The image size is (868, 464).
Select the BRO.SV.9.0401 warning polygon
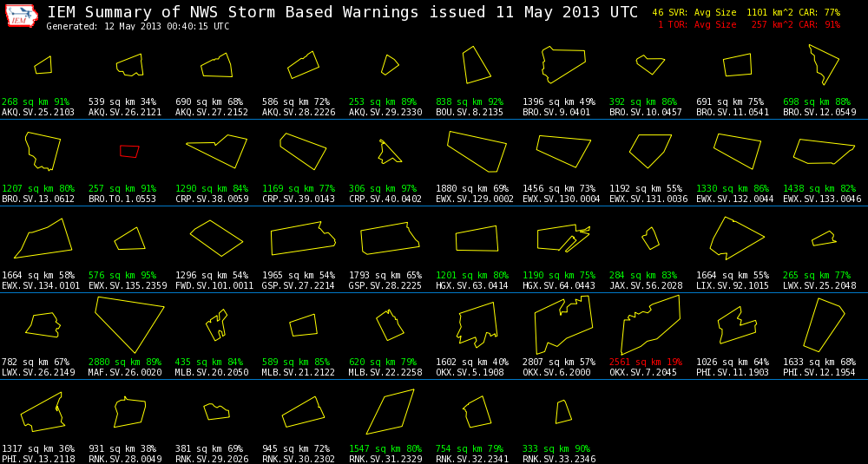[x=563, y=65]
